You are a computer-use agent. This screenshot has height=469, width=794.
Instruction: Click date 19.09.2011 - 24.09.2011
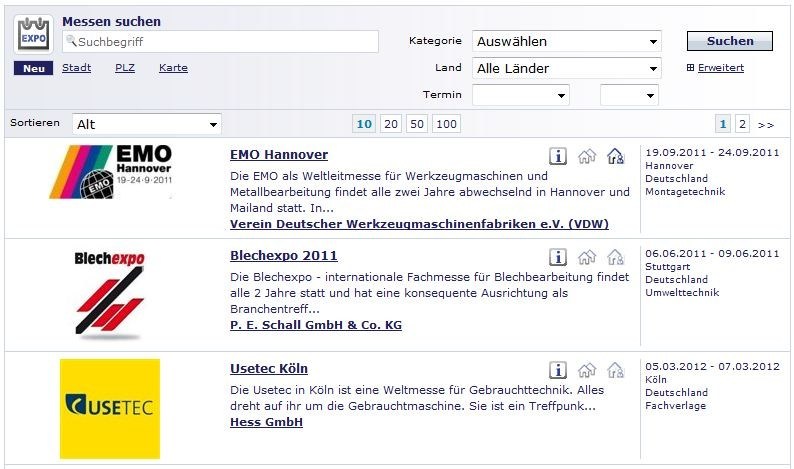click(x=712, y=152)
